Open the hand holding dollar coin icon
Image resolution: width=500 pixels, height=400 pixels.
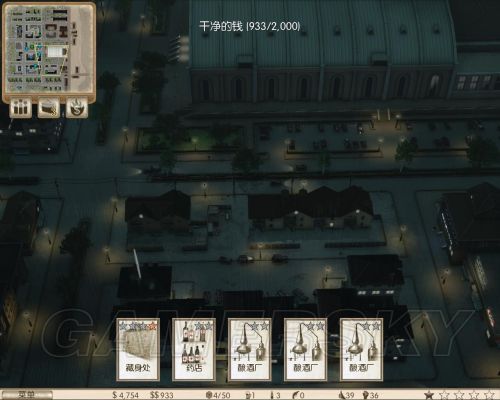tap(77, 108)
